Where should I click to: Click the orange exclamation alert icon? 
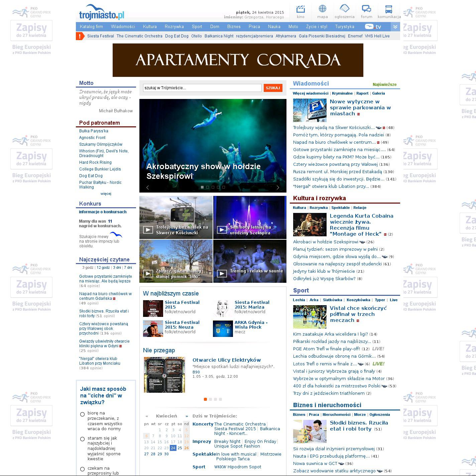80,36
